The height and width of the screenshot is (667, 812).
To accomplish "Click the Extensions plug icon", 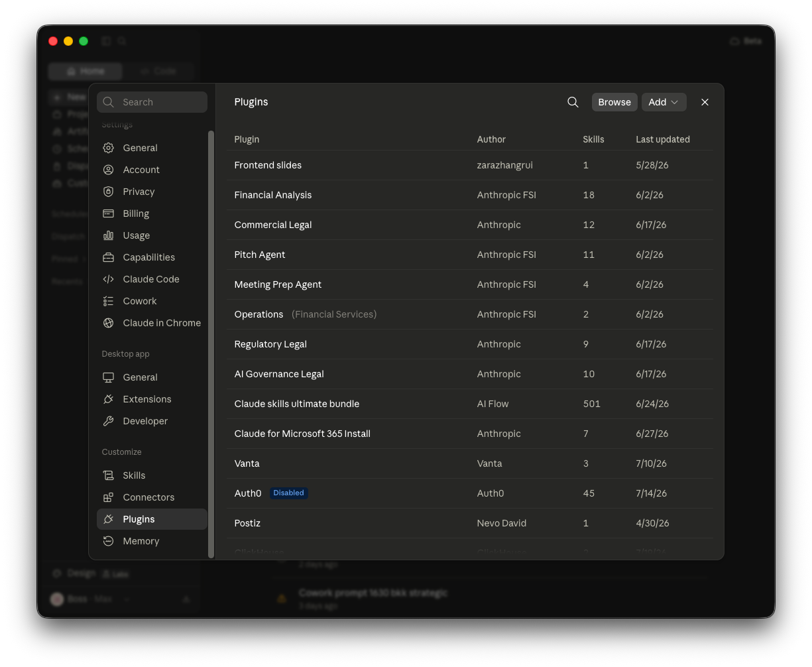I will (109, 399).
